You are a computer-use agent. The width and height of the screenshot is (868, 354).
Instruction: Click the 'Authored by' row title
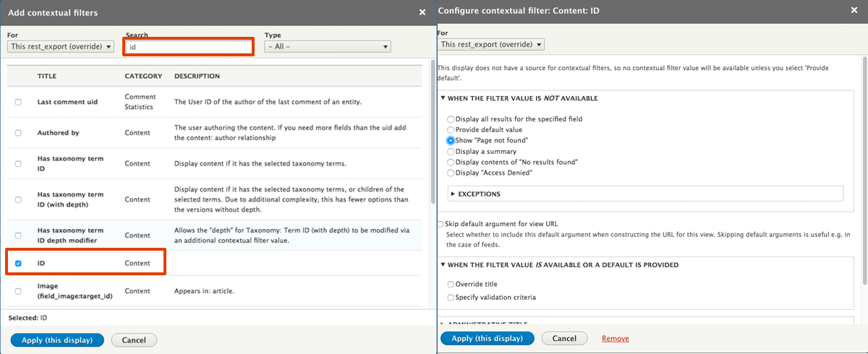[x=59, y=133]
